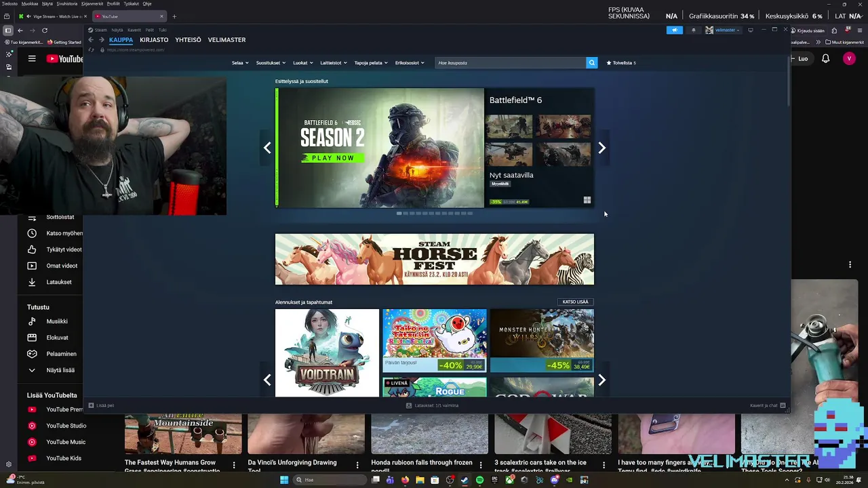Screen dimensions: 868x488
Task: Open YouTube notifications bell
Action: click(825, 59)
